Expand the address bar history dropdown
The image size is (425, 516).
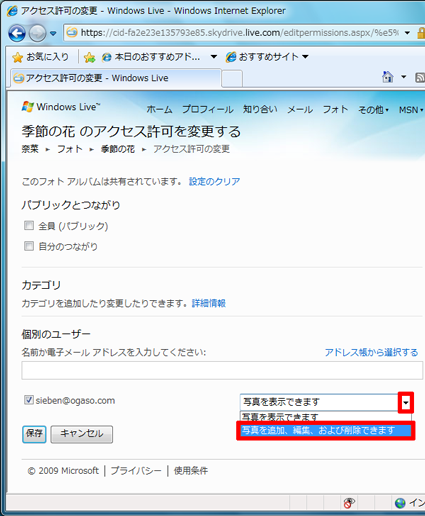pos(407,33)
